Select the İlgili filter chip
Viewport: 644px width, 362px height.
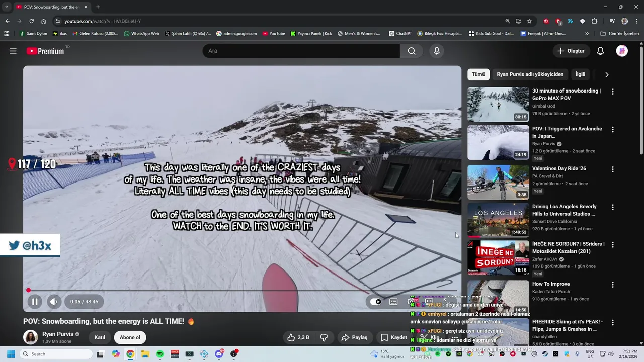coord(580,74)
